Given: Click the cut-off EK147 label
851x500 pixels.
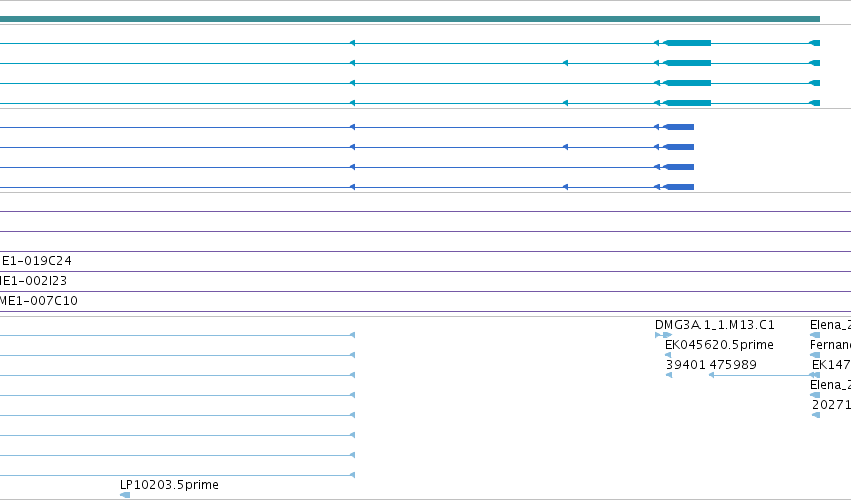Looking at the screenshot, I should click(831, 365).
